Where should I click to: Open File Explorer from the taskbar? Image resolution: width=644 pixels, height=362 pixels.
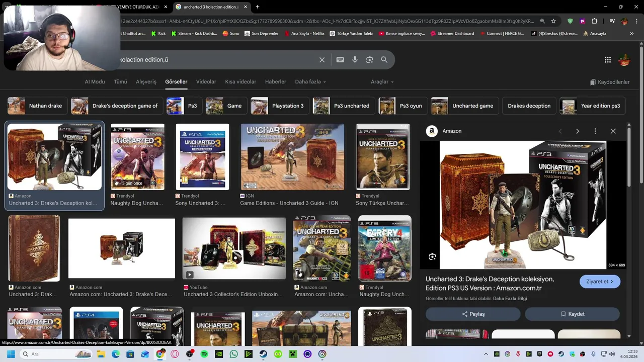tap(101, 354)
